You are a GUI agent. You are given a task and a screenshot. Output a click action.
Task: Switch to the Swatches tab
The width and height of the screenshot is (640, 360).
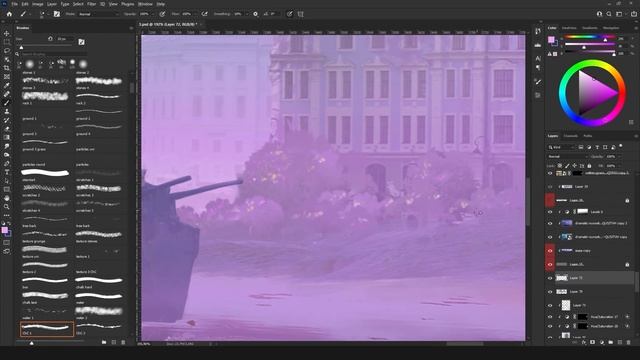coord(569,28)
